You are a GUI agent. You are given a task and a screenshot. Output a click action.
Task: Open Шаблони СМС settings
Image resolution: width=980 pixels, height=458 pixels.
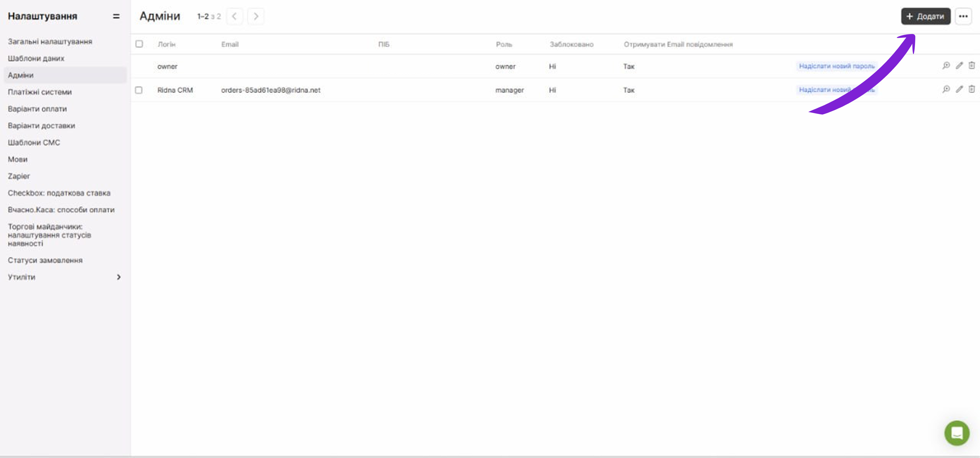coord(34,142)
